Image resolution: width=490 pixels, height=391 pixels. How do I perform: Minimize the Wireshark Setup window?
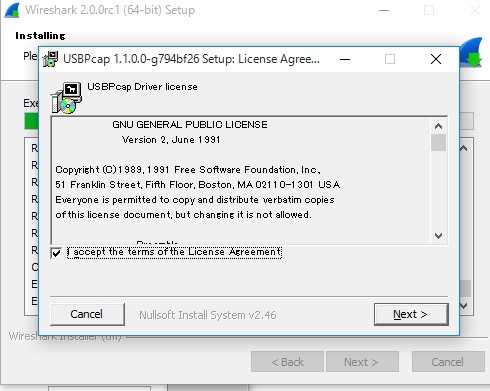384,10
